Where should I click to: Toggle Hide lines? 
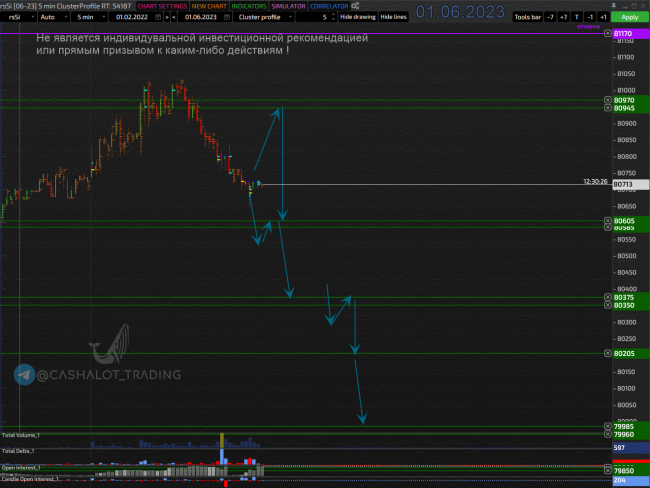coord(393,17)
